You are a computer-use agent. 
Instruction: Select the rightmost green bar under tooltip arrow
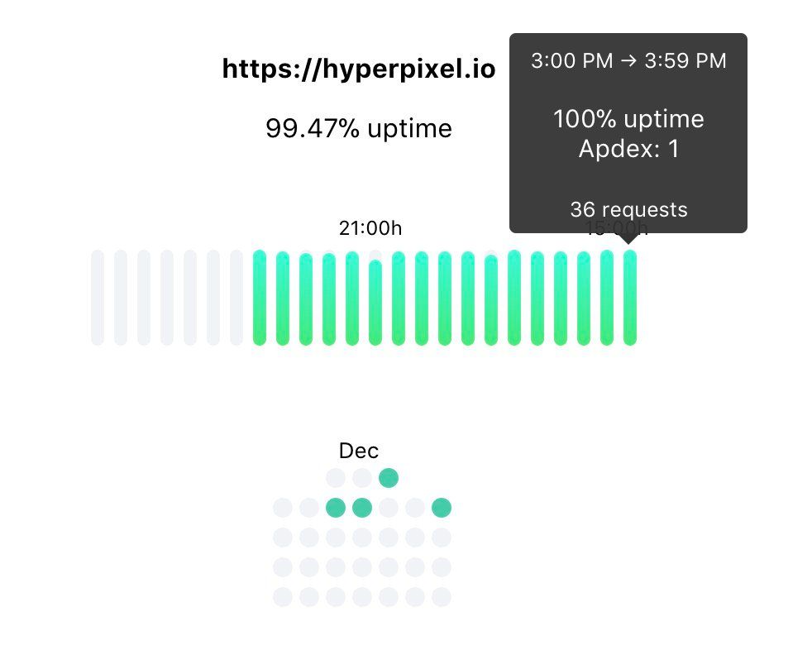coord(630,298)
